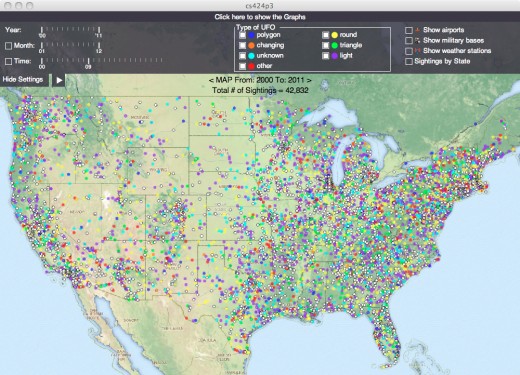Click the airport icon beside Show airports

(418, 30)
